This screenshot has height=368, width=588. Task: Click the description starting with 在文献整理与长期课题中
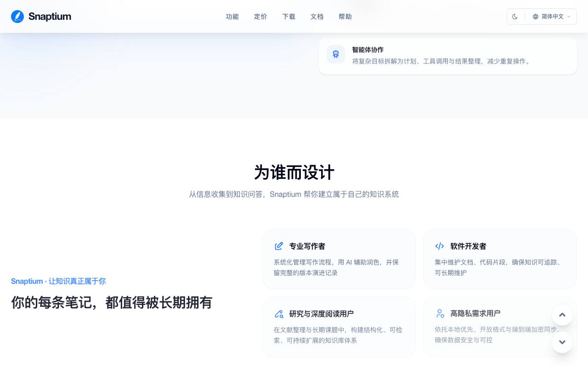338,335
